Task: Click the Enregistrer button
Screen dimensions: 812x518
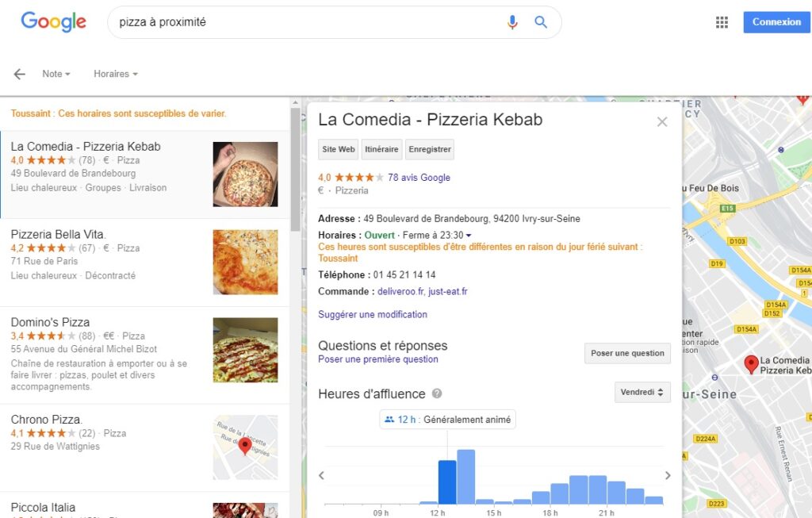Action: point(430,149)
